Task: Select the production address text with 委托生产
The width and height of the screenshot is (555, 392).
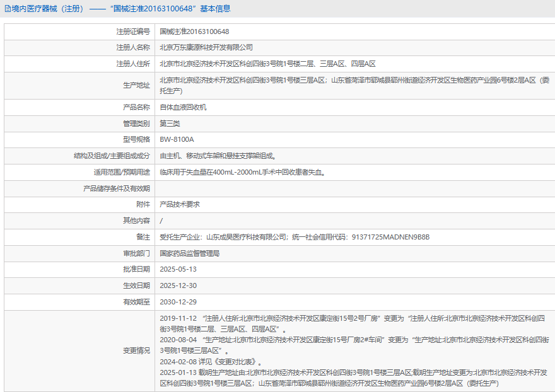Action: [354, 85]
